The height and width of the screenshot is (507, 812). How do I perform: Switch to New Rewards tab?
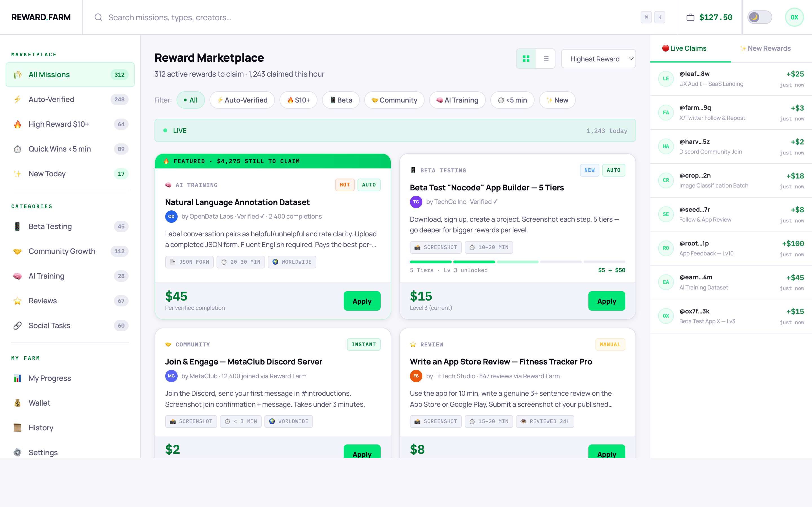[765, 48]
